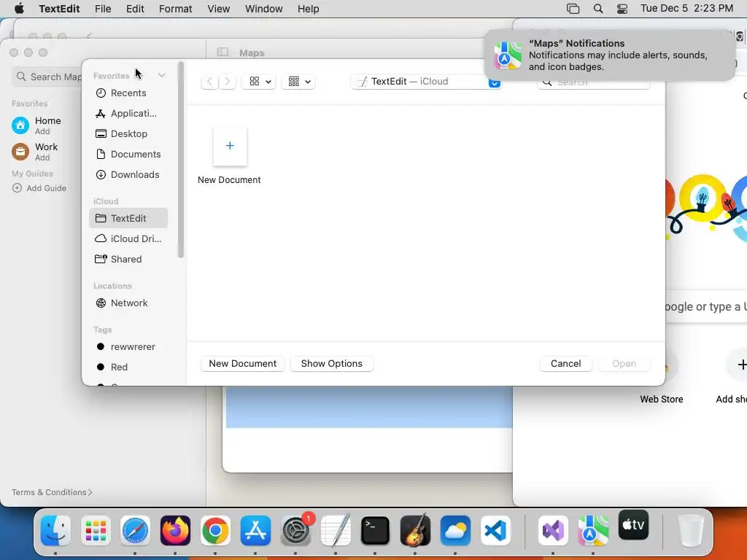The image size is (747, 560).
Task: Open the Help menu
Action: click(309, 9)
